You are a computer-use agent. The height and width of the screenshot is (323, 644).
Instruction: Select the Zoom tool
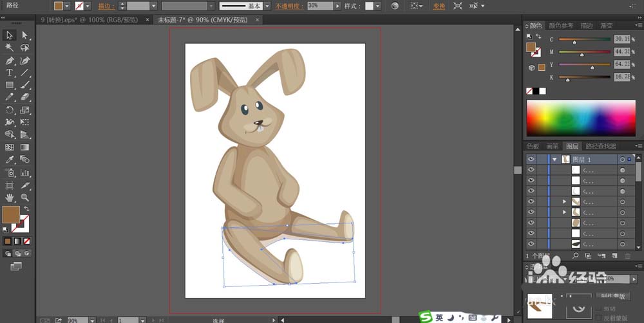tap(25, 197)
